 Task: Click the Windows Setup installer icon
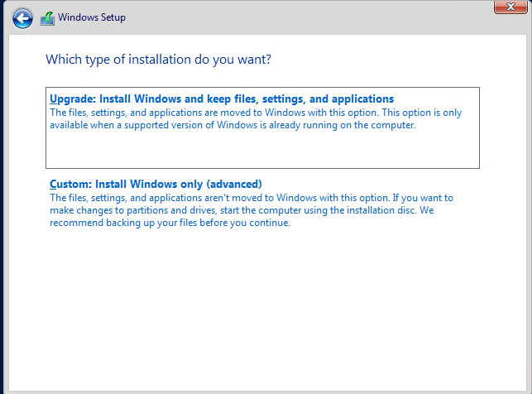pyautogui.click(x=47, y=18)
